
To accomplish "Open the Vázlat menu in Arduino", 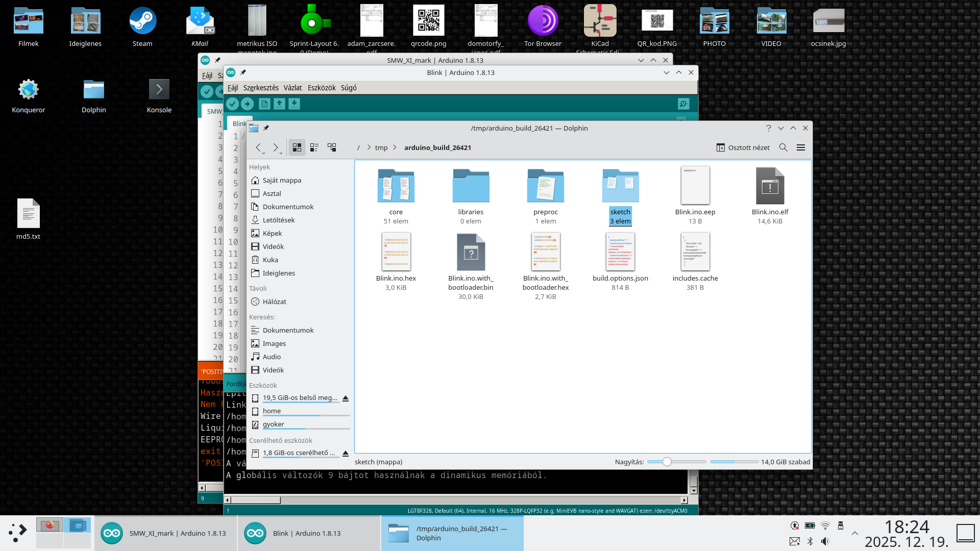I will point(292,88).
